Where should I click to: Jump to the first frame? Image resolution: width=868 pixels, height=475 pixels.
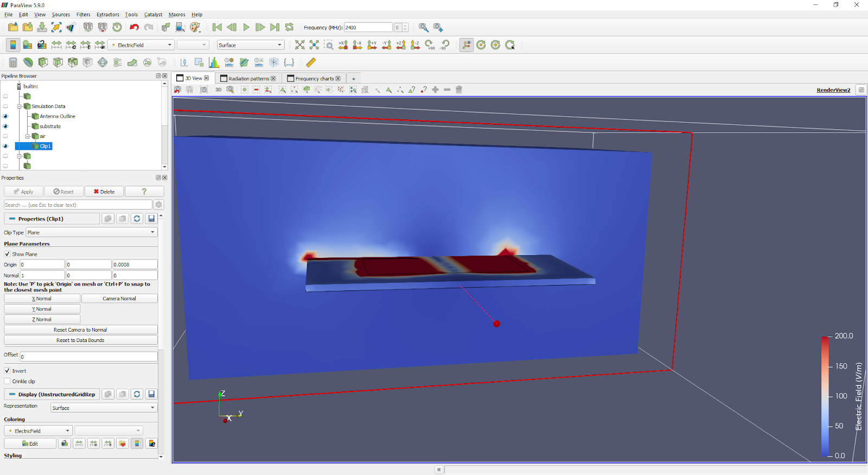217,27
